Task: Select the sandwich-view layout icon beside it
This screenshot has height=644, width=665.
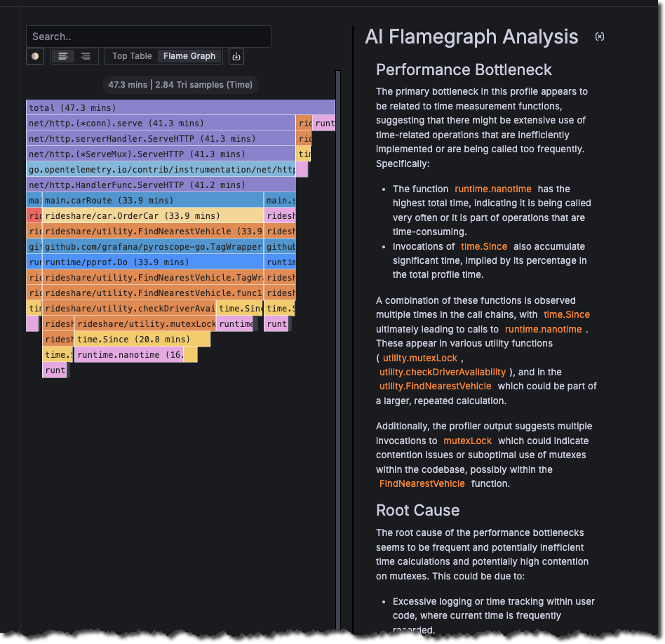Action: pyautogui.click(x=85, y=56)
